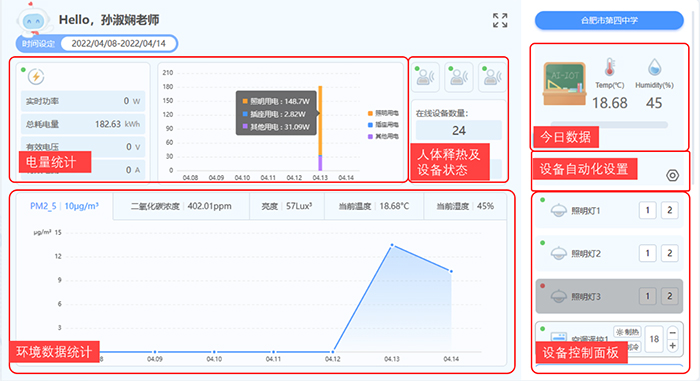
Task: Switch 照明灯1 to channel 2
Action: pos(670,210)
